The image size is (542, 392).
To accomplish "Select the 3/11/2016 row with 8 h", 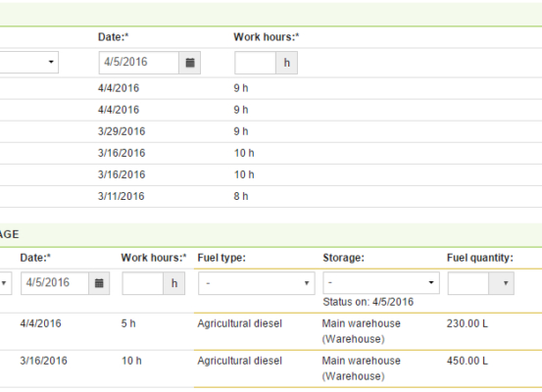I will [x=271, y=196].
